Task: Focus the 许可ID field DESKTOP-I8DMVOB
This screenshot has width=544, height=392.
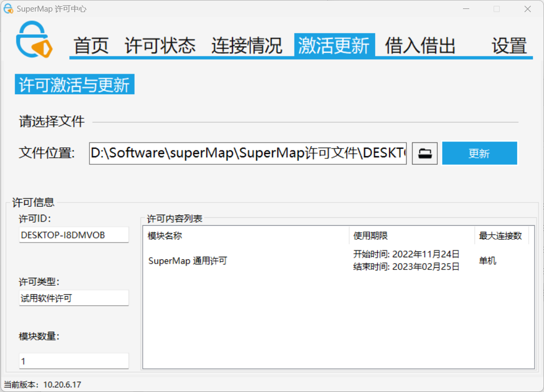Action: (x=74, y=235)
